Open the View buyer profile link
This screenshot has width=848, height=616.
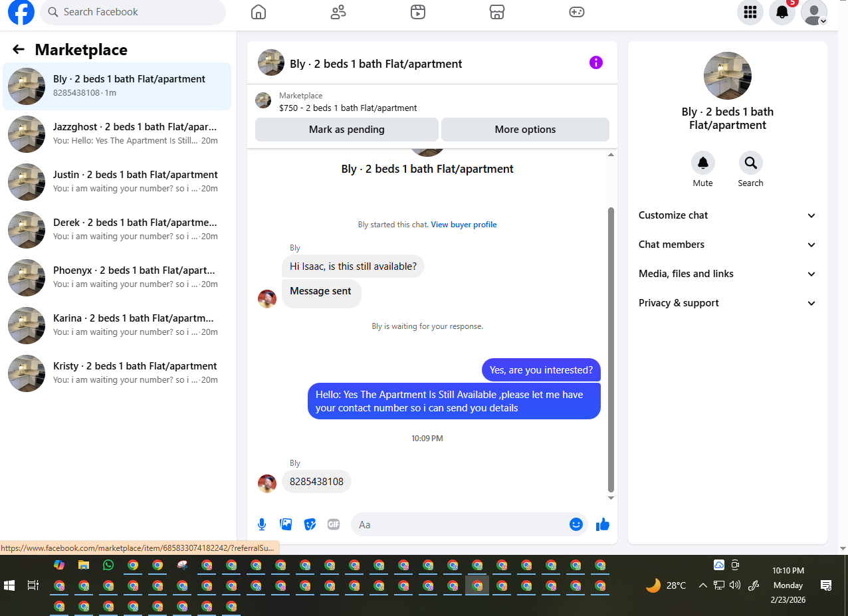click(464, 225)
